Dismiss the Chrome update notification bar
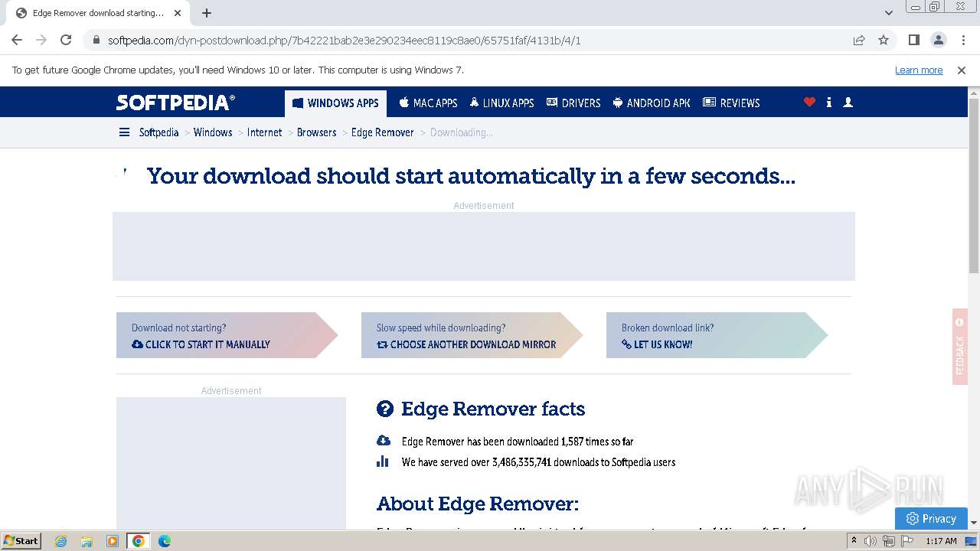This screenshot has width=980, height=551. [x=962, y=70]
